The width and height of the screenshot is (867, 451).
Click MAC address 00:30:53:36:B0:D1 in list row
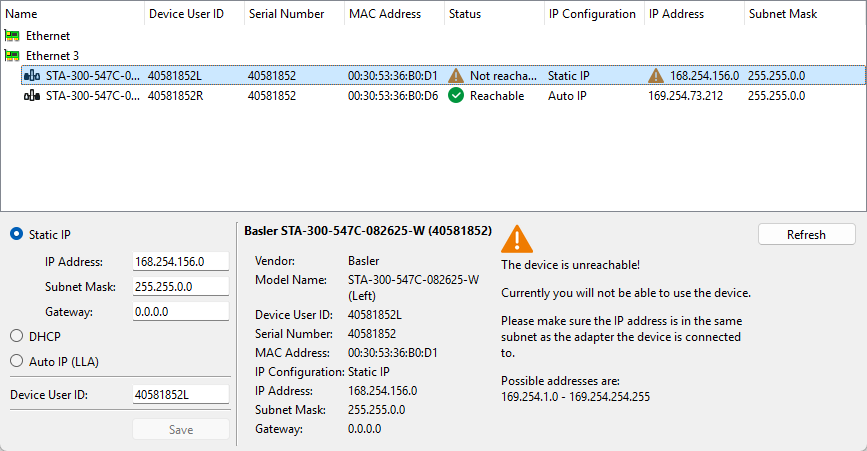point(393,76)
